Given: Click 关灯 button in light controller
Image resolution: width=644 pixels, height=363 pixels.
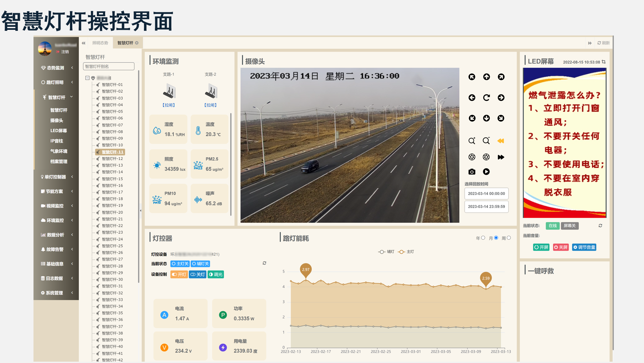Looking at the screenshot, I should [x=198, y=274].
